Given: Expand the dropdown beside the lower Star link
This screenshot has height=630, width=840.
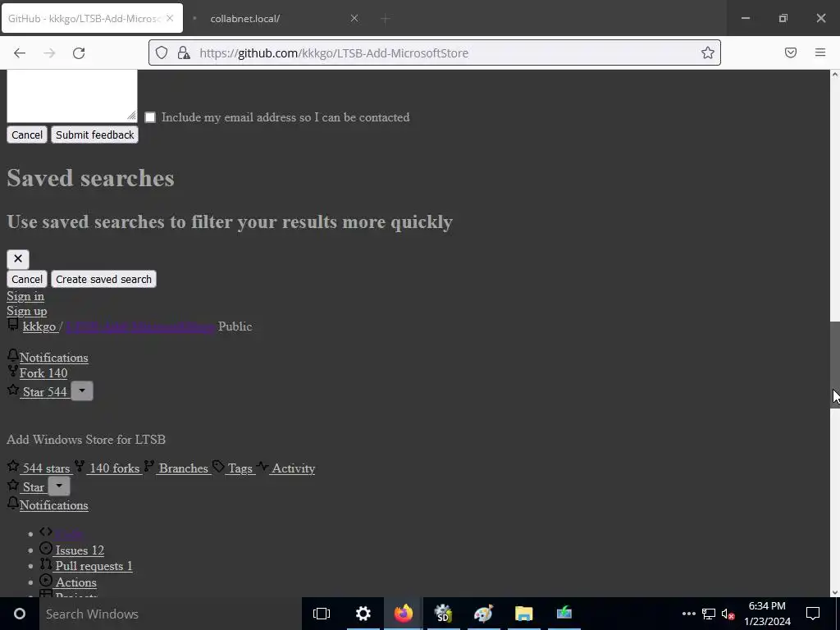Looking at the screenshot, I should (59, 486).
